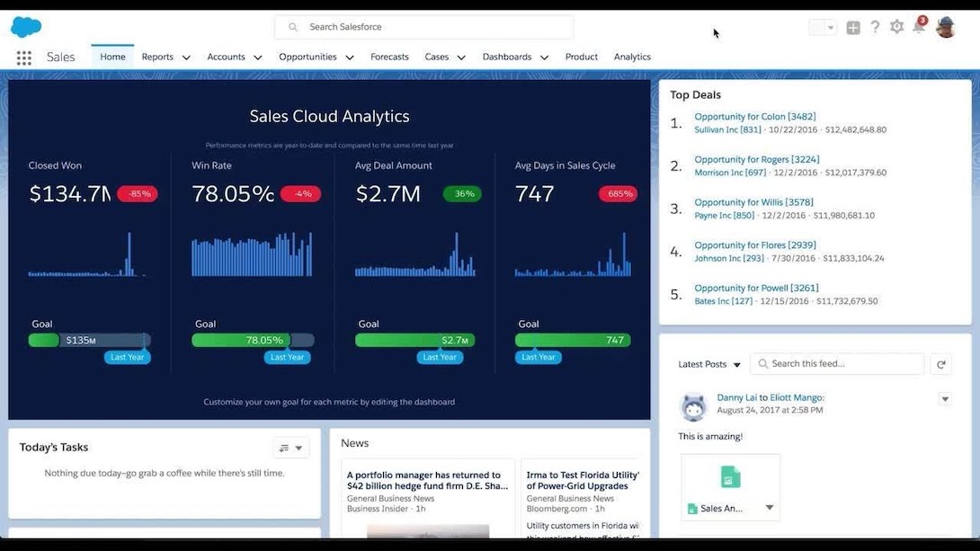The image size is (980, 551).
Task: Open the Payne Inc [850] account link
Action: [x=725, y=216]
